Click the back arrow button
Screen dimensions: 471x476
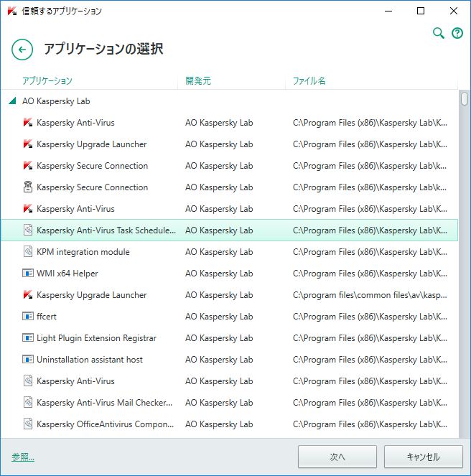coord(22,50)
